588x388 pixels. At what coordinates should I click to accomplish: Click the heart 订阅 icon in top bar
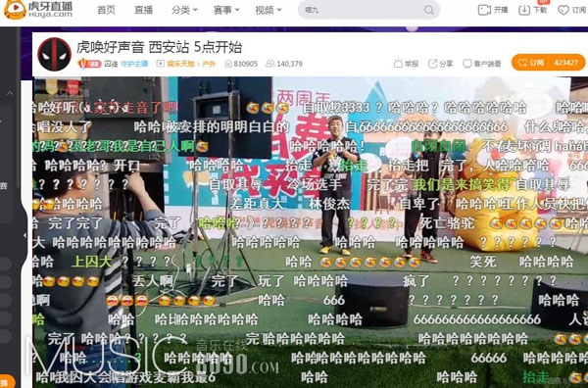pyautogui.click(x=563, y=10)
